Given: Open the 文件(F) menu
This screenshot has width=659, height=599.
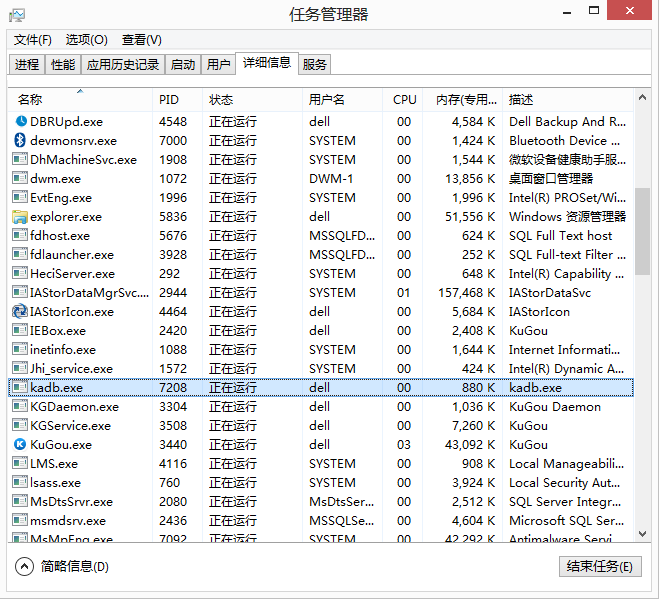Looking at the screenshot, I should [x=32, y=40].
